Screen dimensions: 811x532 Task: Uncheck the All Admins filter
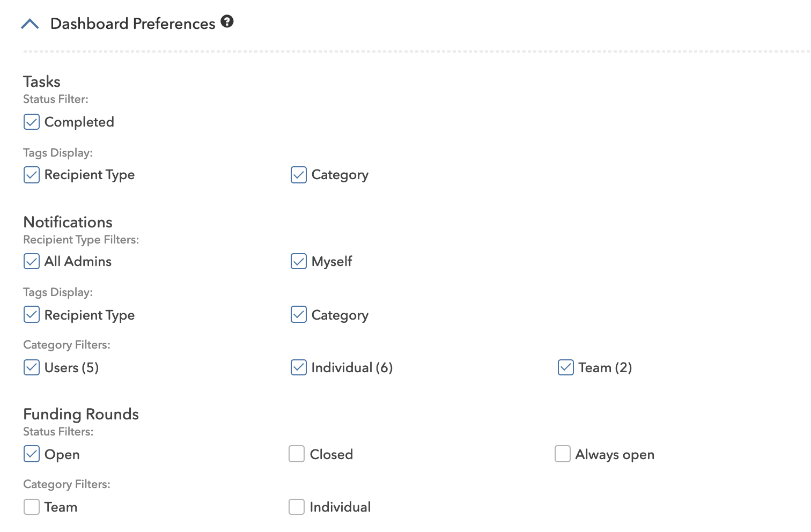point(32,261)
